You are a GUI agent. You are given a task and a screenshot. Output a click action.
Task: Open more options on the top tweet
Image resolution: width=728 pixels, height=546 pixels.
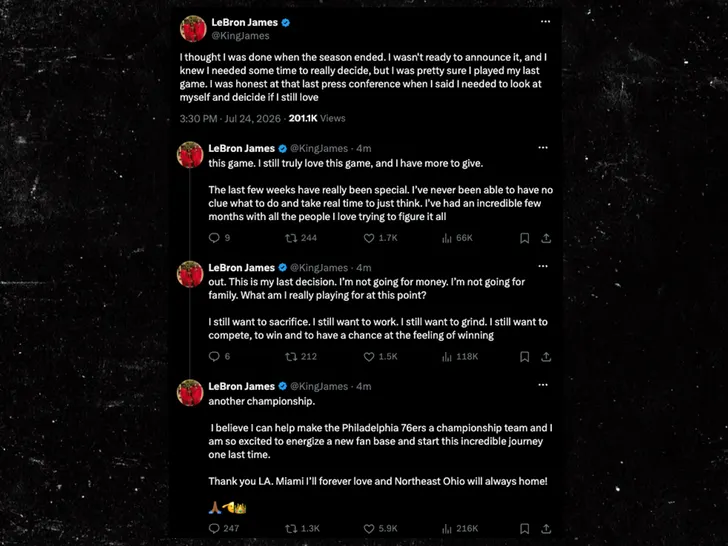546,21
